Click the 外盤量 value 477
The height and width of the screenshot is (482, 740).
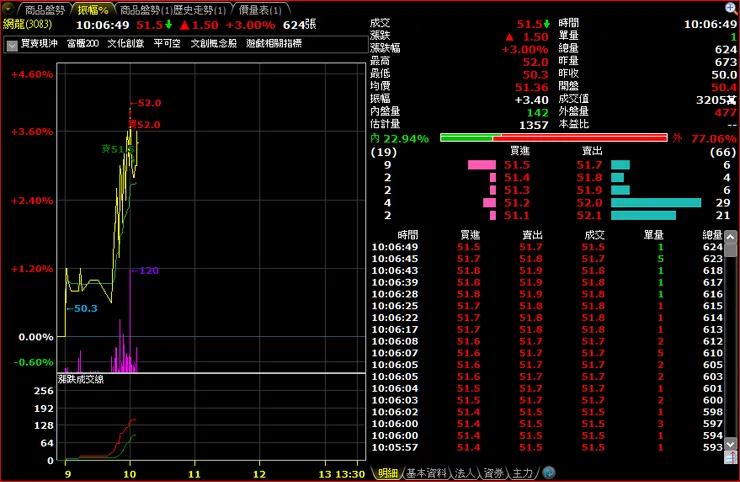[x=725, y=112]
